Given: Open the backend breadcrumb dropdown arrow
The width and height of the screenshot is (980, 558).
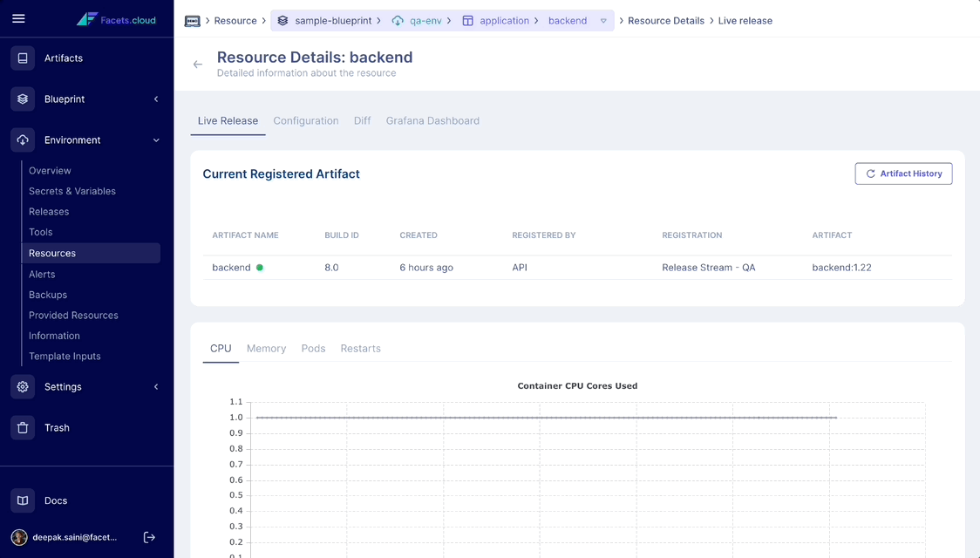Looking at the screenshot, I should click(603, 21).
